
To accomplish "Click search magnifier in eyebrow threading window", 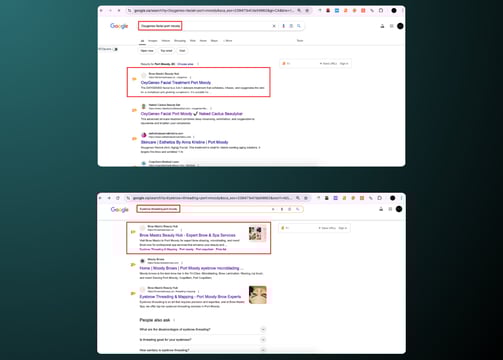I will (298, 209).
